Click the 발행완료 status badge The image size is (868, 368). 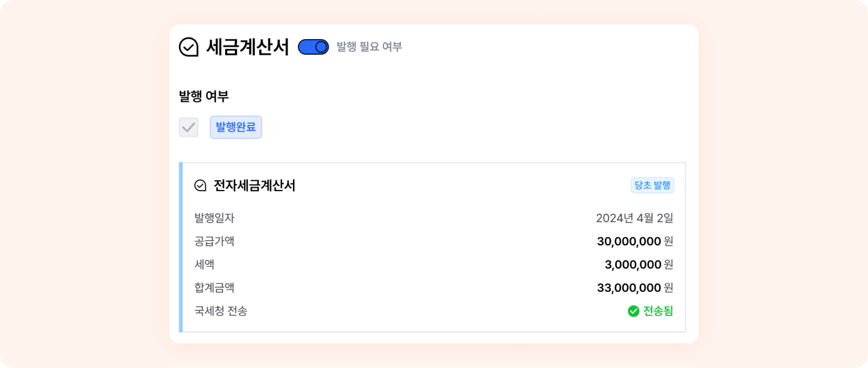coord(236,127)
